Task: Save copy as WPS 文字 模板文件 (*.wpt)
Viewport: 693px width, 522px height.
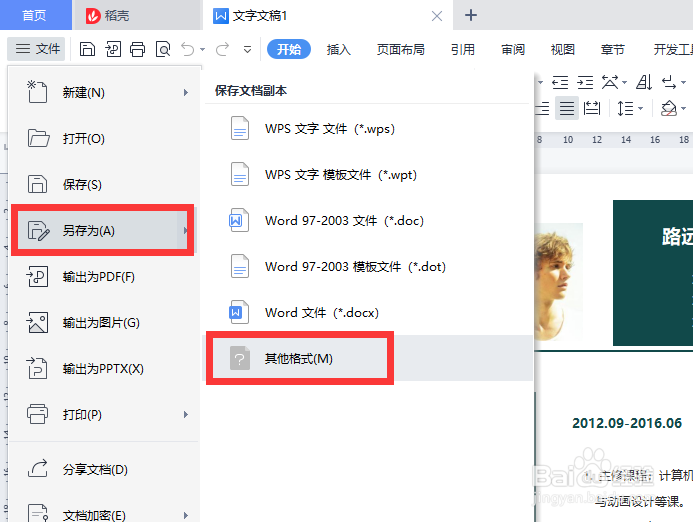Action: coord(369,175)
